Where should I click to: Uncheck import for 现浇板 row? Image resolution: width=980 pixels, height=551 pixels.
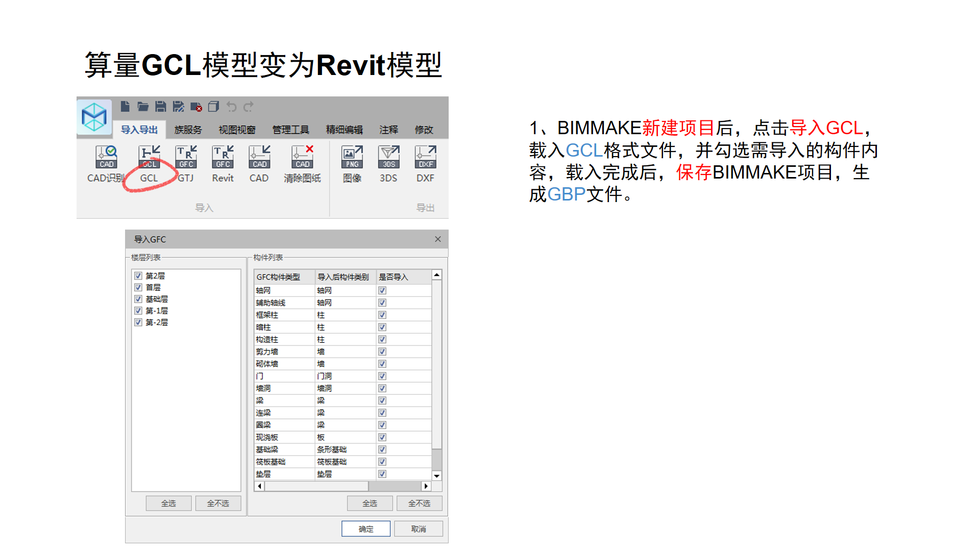coord(382,437)
